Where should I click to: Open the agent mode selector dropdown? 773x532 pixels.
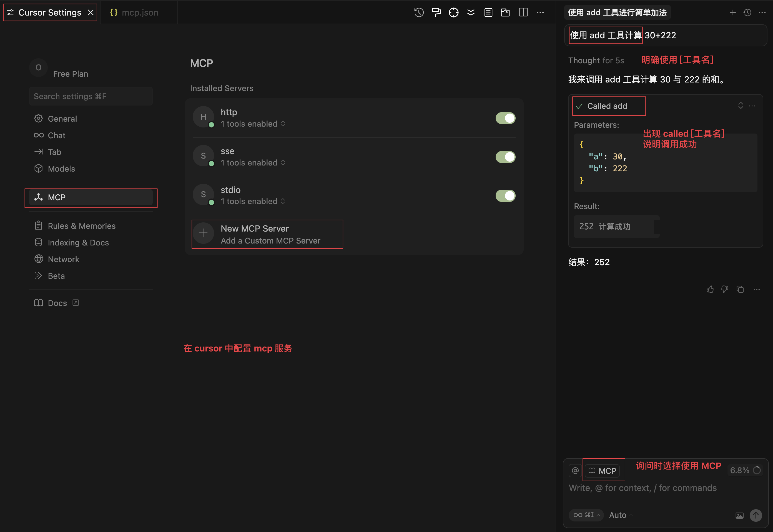(x=586, y=515)
